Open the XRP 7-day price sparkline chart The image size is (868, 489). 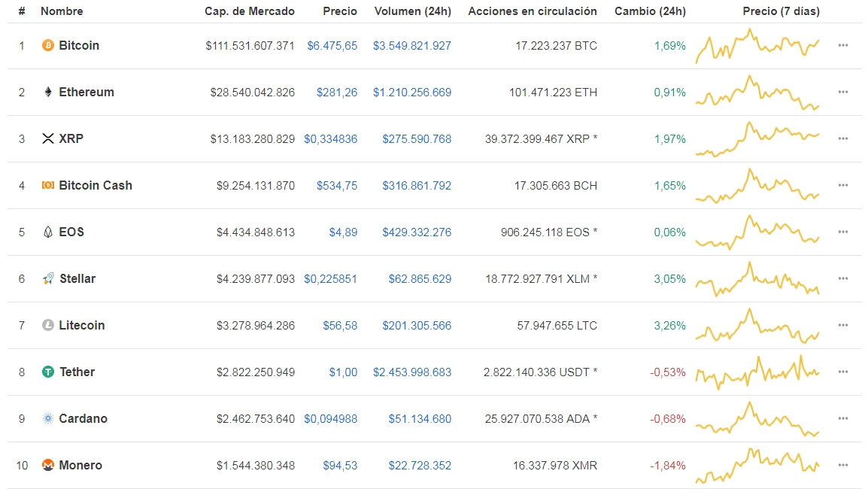click(x=757, y=138)
